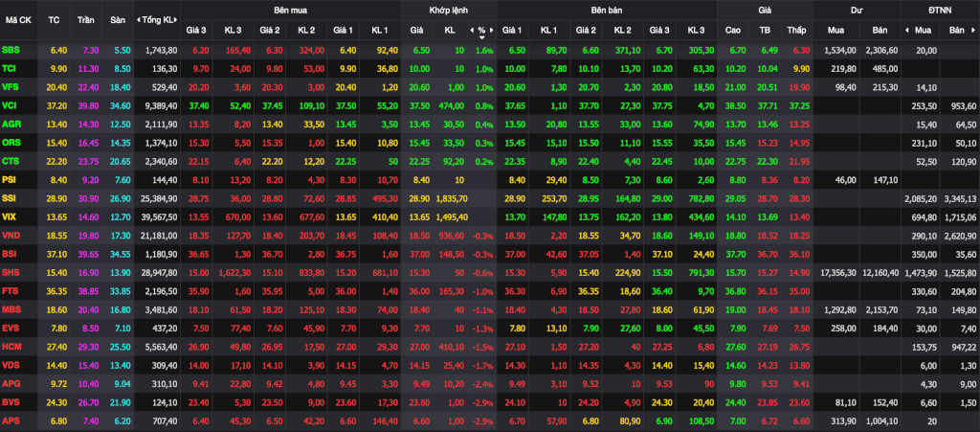
Task: Select the Khớp lệnh group header
Action: pos(448,10)
